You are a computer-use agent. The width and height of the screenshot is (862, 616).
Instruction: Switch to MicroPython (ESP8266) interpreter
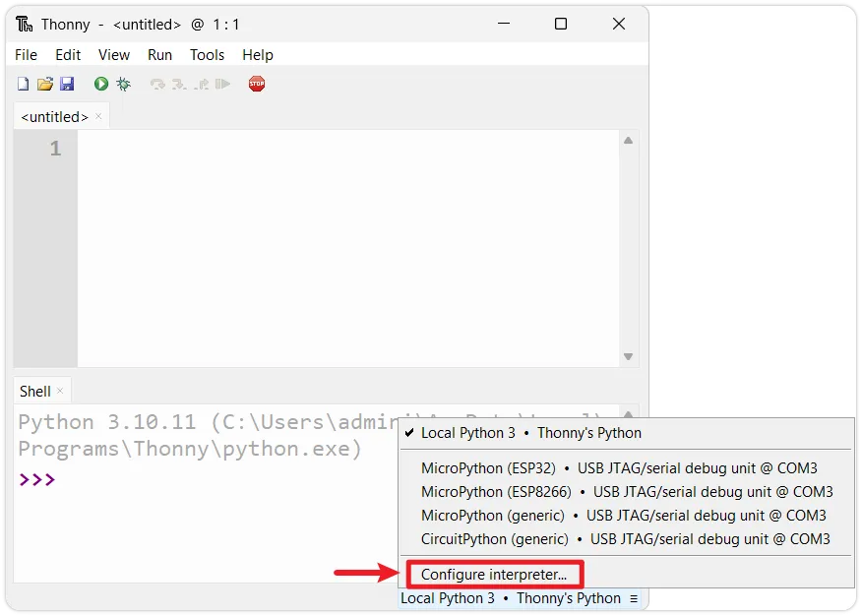pyautogui.click(x=627, y=492)
